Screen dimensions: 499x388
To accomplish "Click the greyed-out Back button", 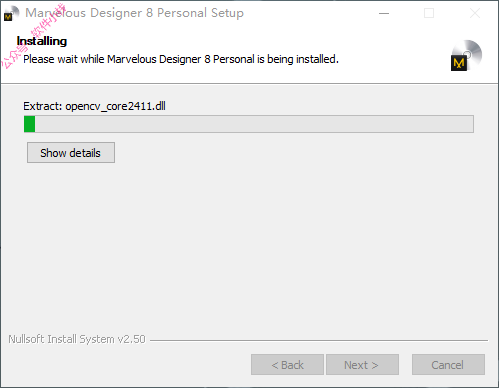I will point(287,365).
